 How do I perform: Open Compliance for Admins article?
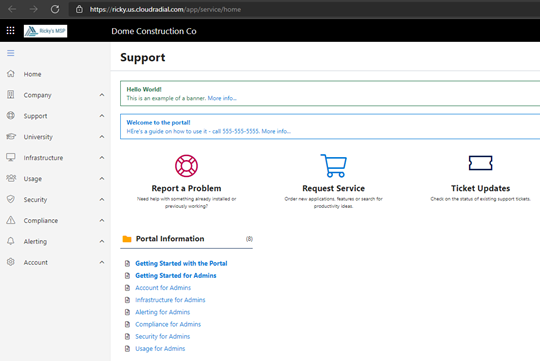[x=168, y=324]
